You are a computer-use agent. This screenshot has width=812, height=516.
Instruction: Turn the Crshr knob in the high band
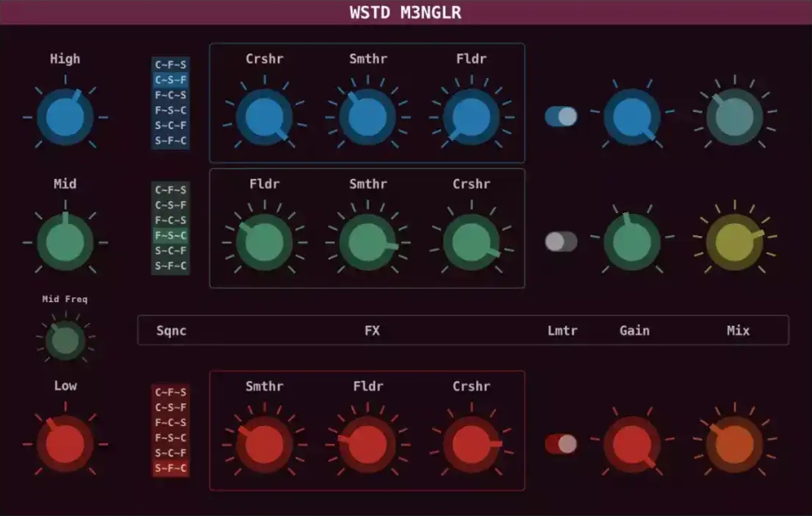tap(264, 116)
